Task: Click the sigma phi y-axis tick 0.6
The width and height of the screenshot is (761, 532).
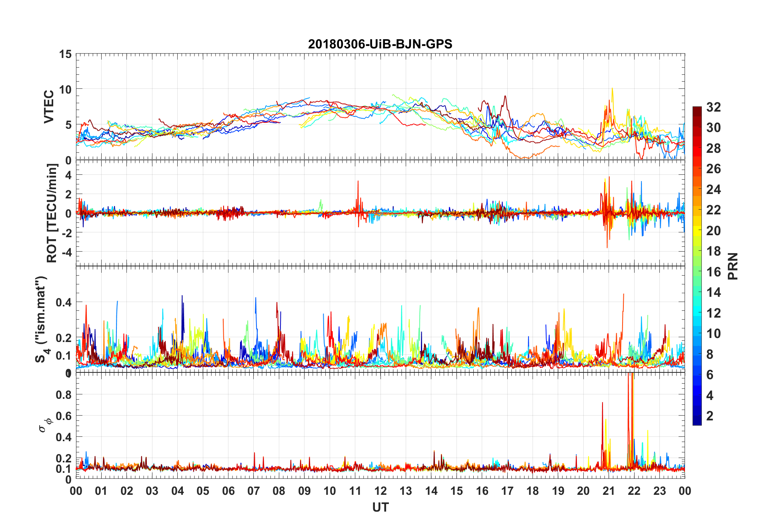Action: (x=64, y=416)
